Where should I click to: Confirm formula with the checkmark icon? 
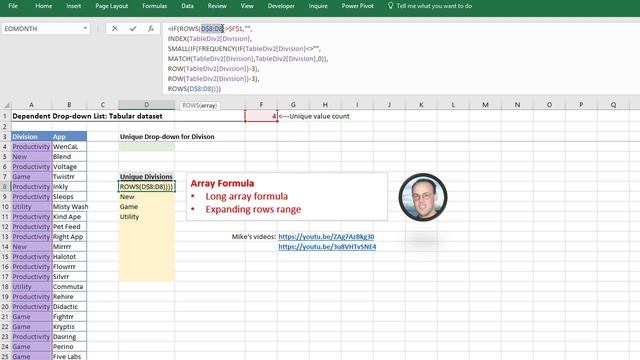pos(133,29)
